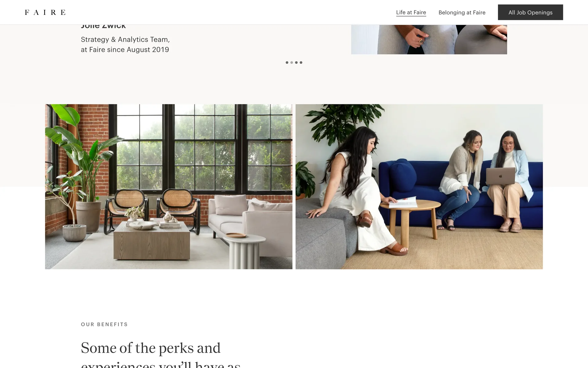The height and width of the screenshot is (368, 588).
Task: Open the Life at Faire page
Action: (x=411, y=12)
